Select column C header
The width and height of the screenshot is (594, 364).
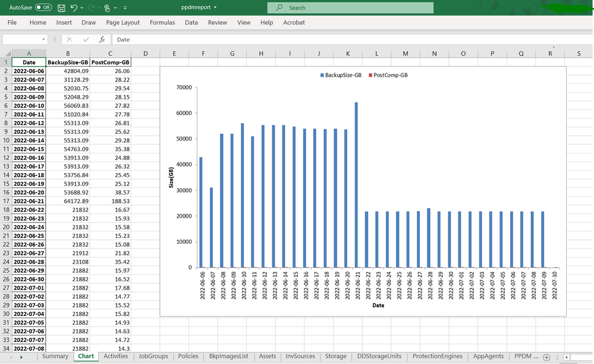[110, 54]
